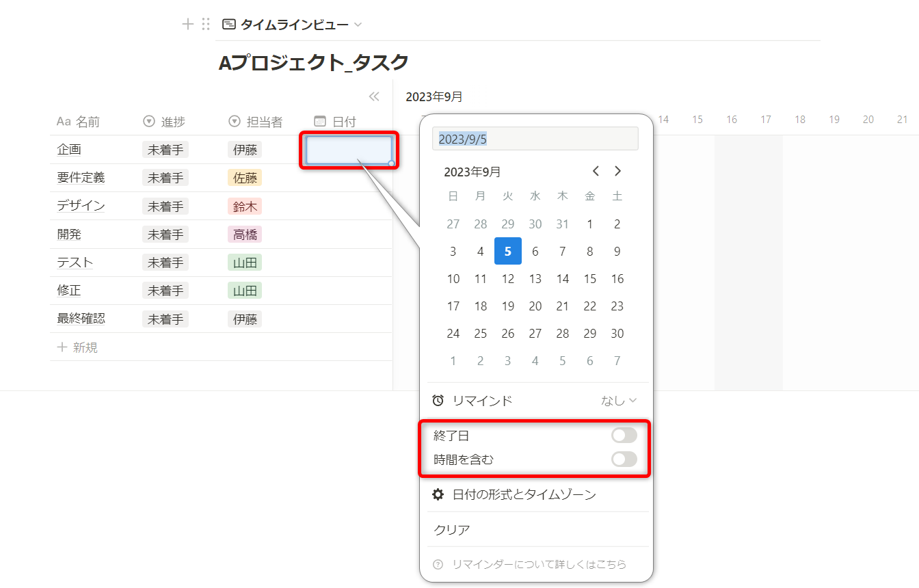919x588 pixels.
Task: Click the plus icon beside the view title
Action: [x=188, y=25]
